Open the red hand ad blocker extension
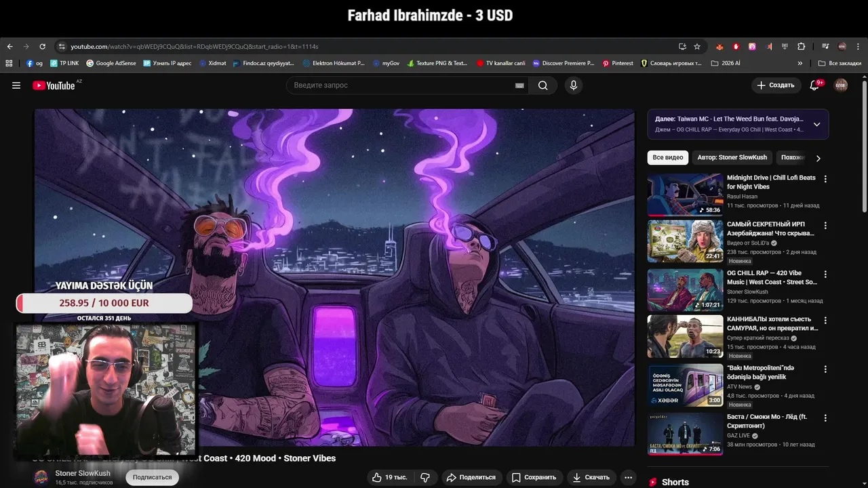Screen dimensions: 868x488 (736, 46)
